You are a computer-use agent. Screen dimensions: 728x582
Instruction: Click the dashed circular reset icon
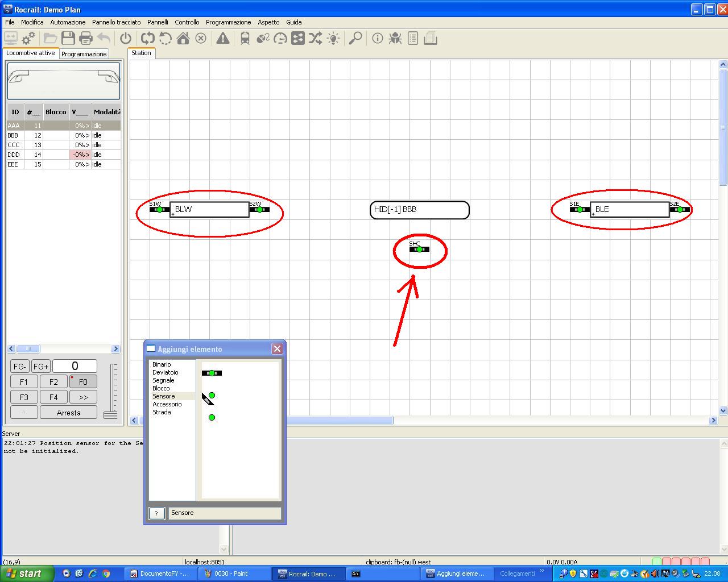pyautogui.click(x=166, y=38)
